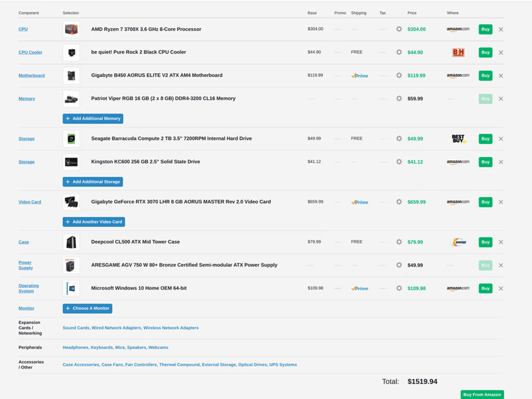Screen dimensions: 532x399
Task: Open the Monitor component link
Action: click(x=26, y=308)
